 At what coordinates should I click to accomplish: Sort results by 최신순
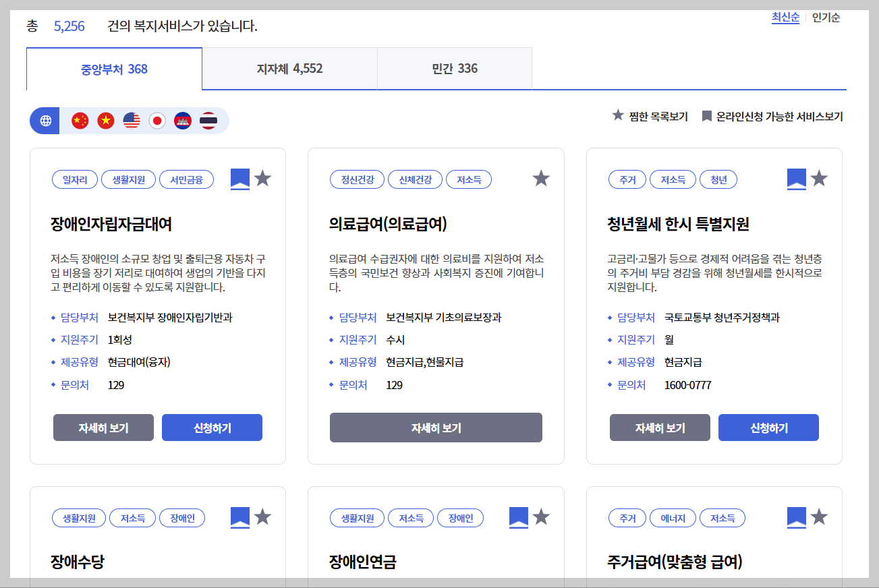(785, 18)
